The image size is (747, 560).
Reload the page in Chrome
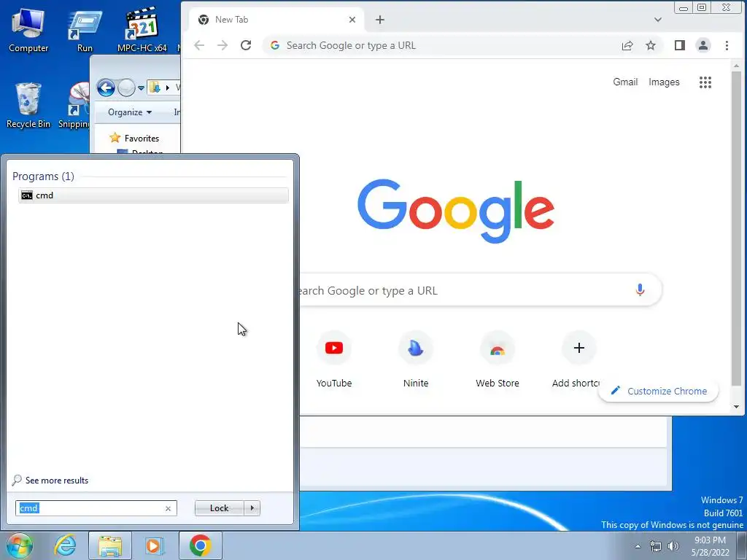coord(246,45)
